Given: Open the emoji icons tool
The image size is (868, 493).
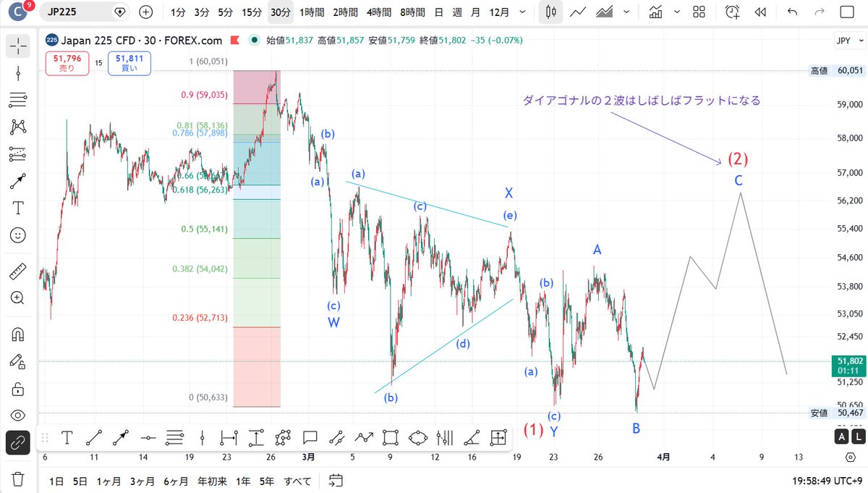Looking at the screenshot, I should [x=18, y=235].
